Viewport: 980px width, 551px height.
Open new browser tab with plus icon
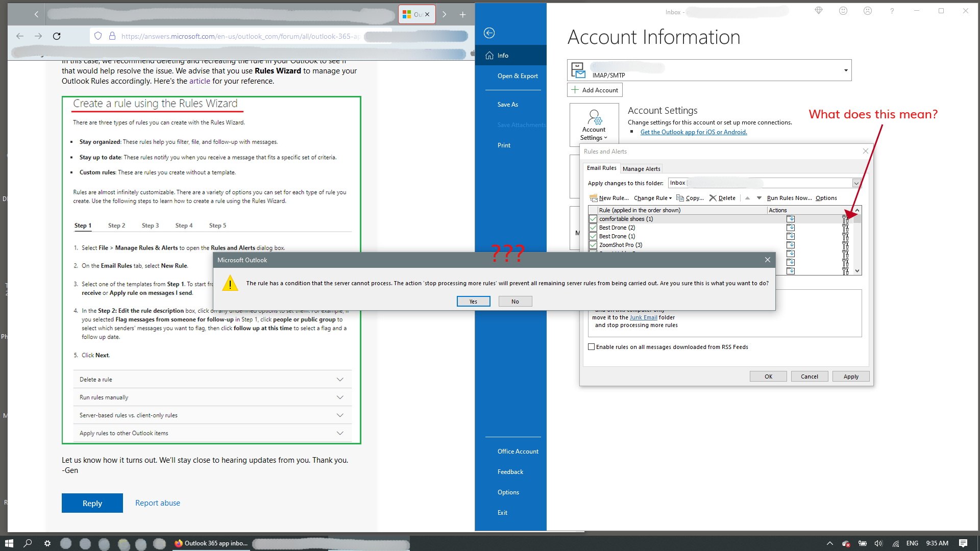tap(462, 15)
